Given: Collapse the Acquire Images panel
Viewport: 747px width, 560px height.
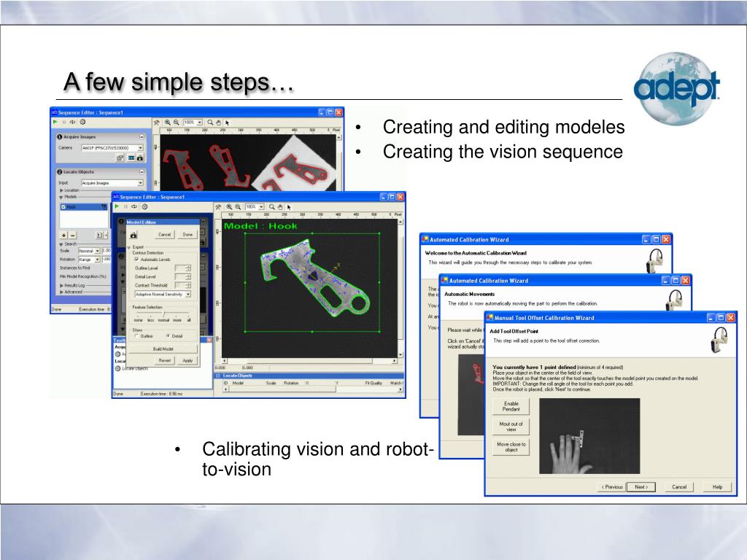Looking at the screenshot, I should 142,136.
